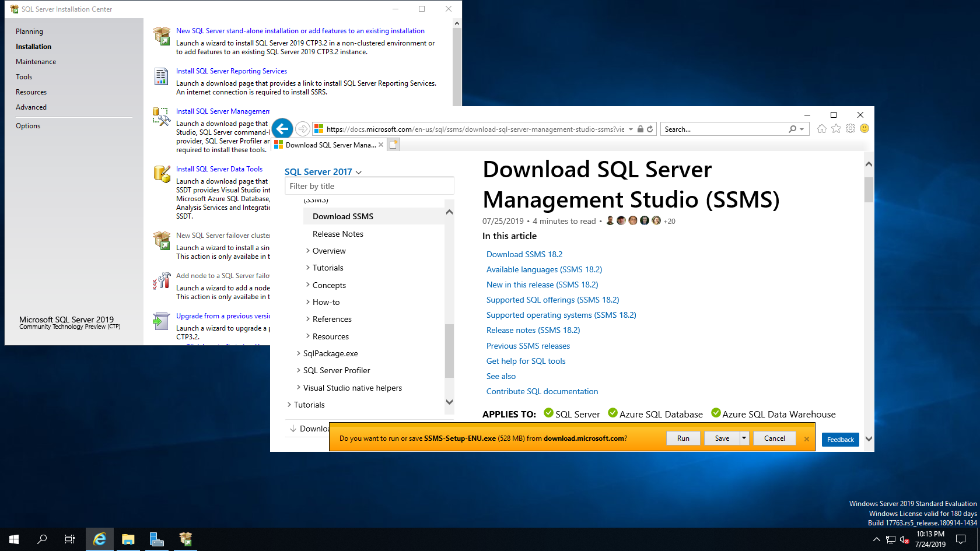Image resolution: width=980 pixels, height=551 pixels.
Task: Close the Download SQL Server Mana... tab
Action: (x=381, y=145)
